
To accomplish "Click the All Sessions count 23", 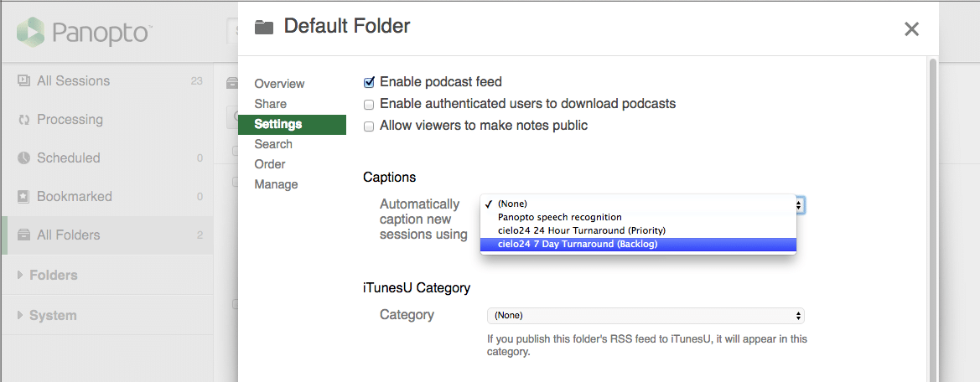I will click(197, 81).
